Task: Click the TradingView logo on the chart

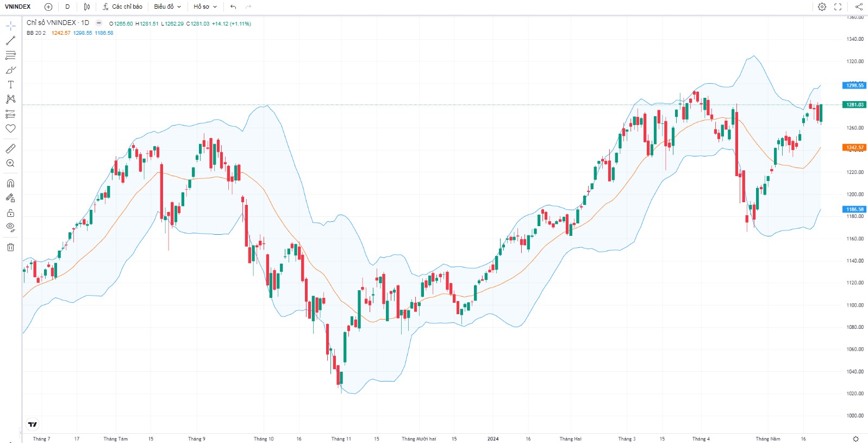Action: [33, 425]
